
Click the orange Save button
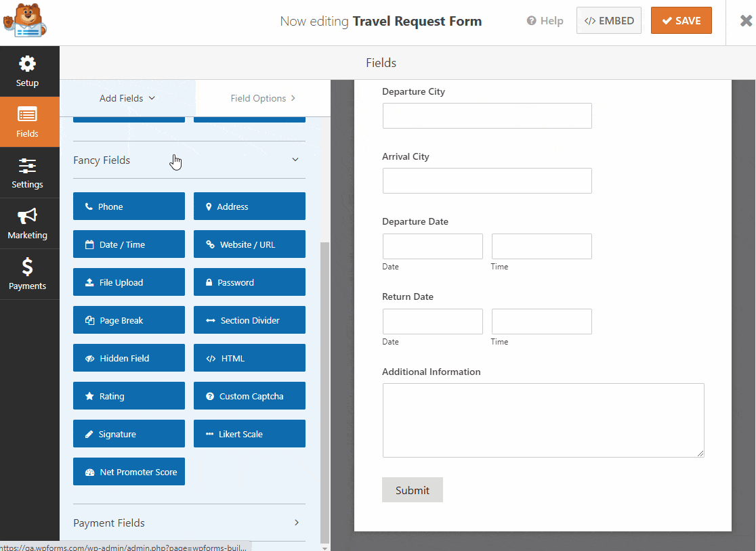pyautogui.click(x=681, y=21)
